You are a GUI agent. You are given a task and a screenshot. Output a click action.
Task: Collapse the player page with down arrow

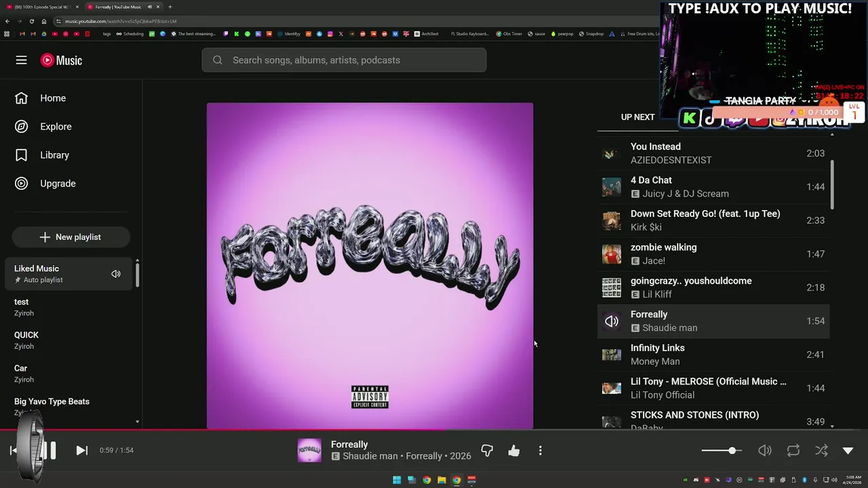point(848,451)
